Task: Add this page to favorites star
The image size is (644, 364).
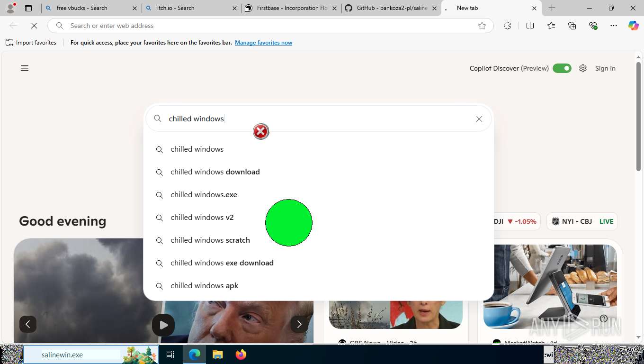Action: tap(482, 26)
